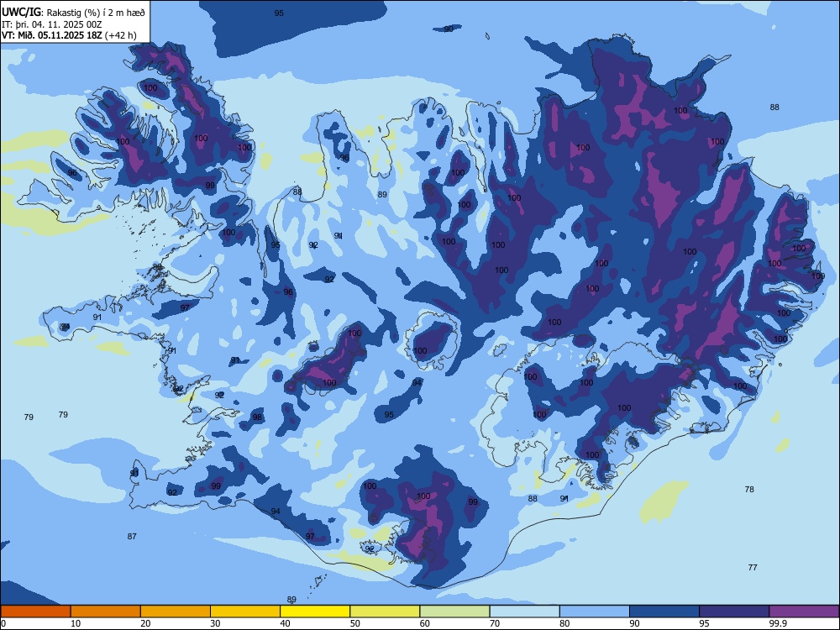Image resolution: width=840 pixels, height=630 pixels.
Task: Select the humidity value '77' over the sea
Action: click(753, 567)
